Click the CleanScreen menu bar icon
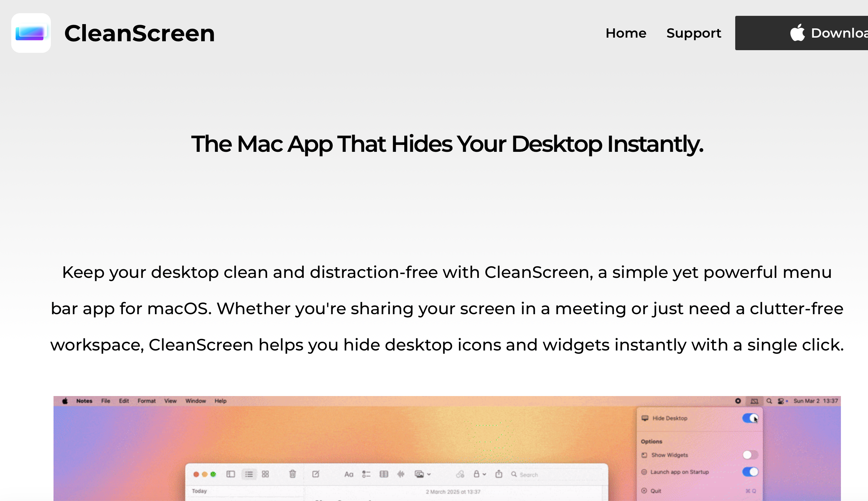 pos(754,401)
